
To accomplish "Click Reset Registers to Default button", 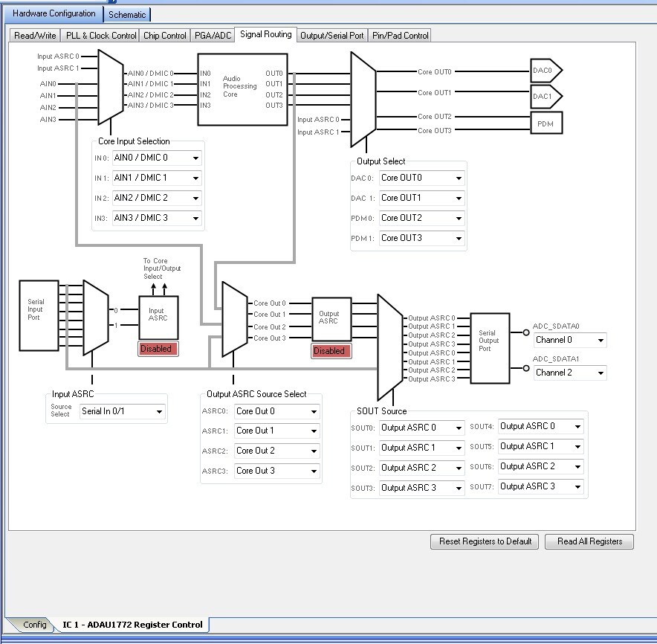I will coord(485,541).
